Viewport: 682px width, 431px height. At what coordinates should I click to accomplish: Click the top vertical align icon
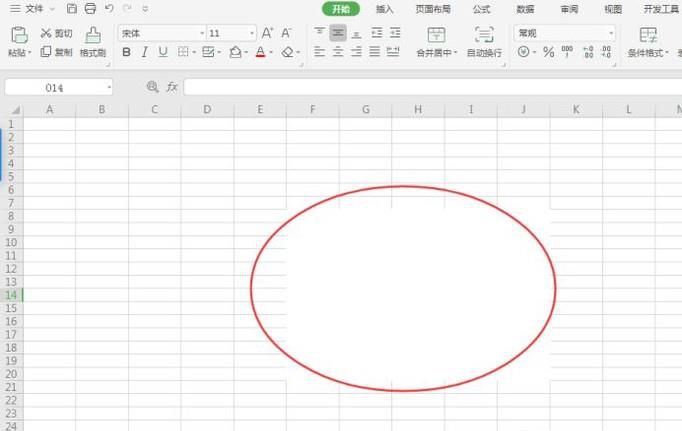pos(319,33)
